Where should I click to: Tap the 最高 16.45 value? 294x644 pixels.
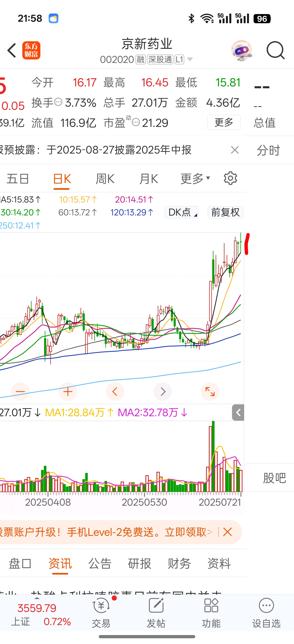[x=155, y=82]
